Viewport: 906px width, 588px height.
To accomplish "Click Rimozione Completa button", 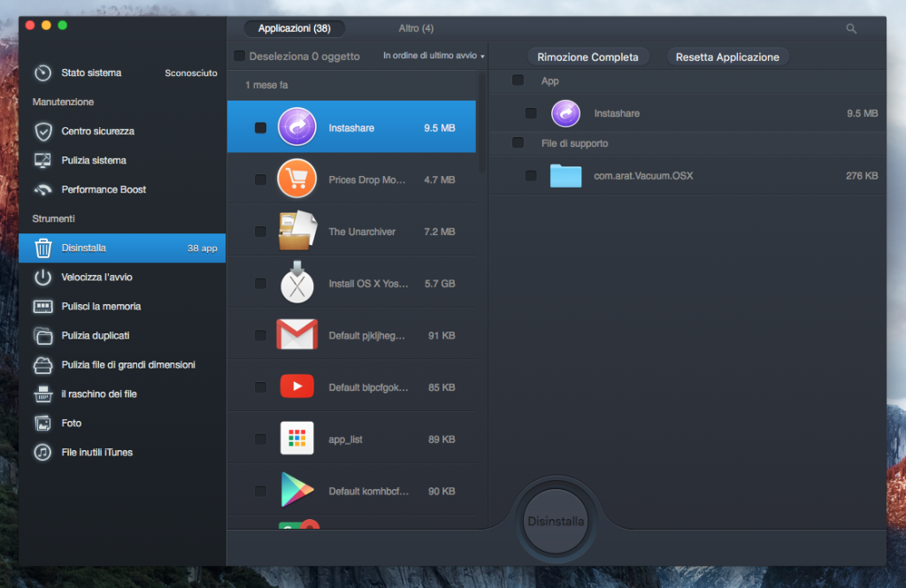I will 587,57.
